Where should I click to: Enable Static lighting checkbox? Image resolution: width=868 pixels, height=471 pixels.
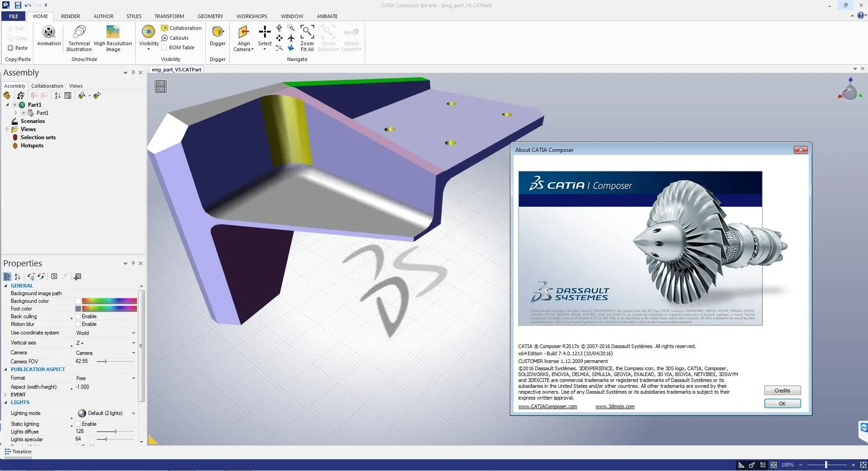tap(78, 424)
